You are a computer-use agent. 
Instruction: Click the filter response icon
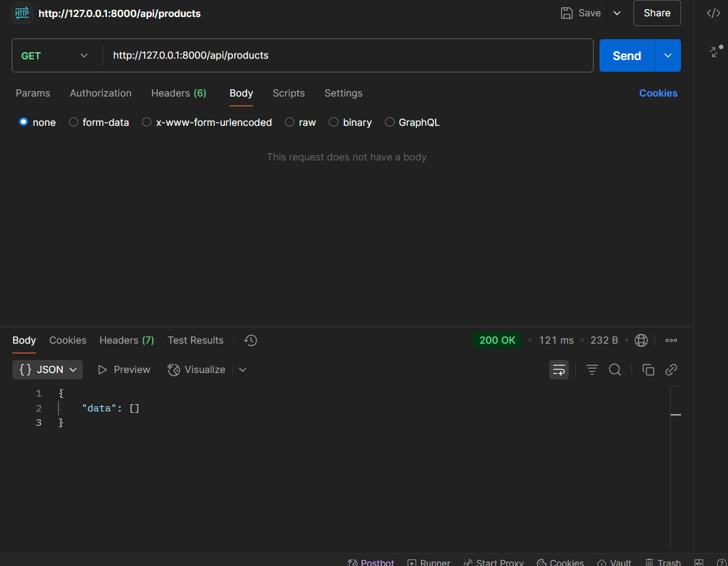[x=592, y=370]
